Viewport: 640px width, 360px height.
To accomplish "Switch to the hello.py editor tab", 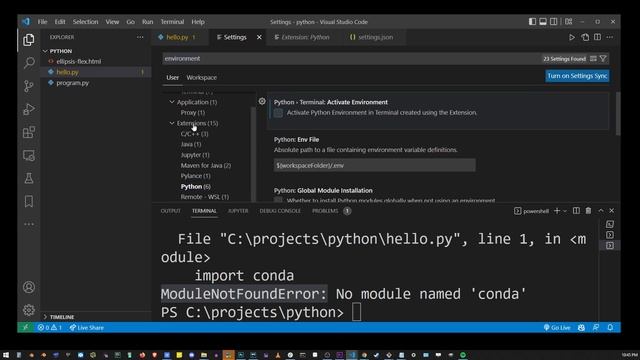I will coord(177,37).
